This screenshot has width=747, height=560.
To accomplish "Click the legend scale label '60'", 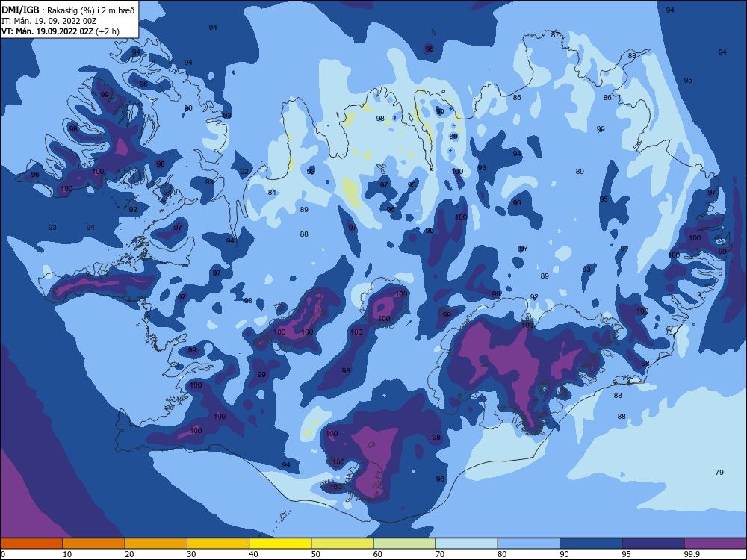I will coord(378,554).
